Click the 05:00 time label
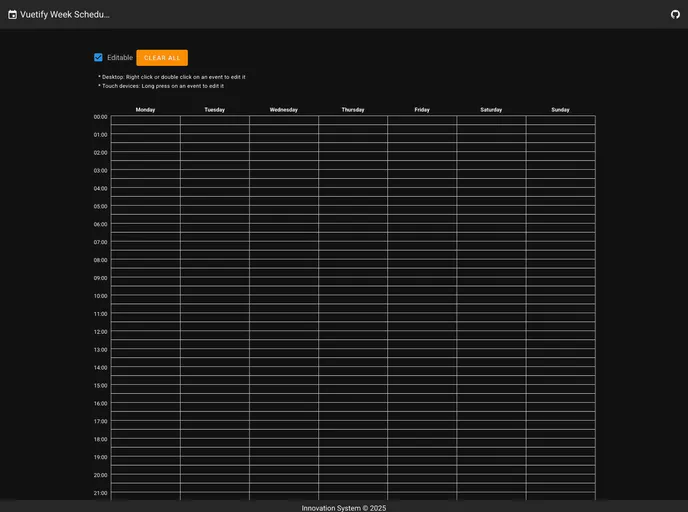The width and height of the screenshot is (688, 512). pyautogui.click(x=100, y=206)
